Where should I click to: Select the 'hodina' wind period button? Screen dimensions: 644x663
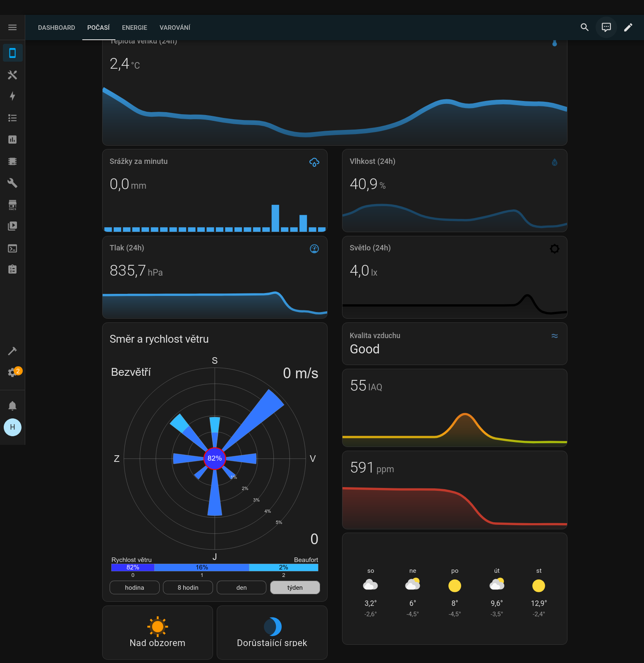[x=134, y=587]
